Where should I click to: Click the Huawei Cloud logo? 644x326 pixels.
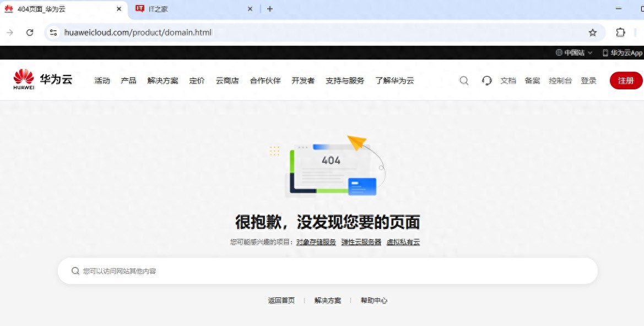[42, 80]
